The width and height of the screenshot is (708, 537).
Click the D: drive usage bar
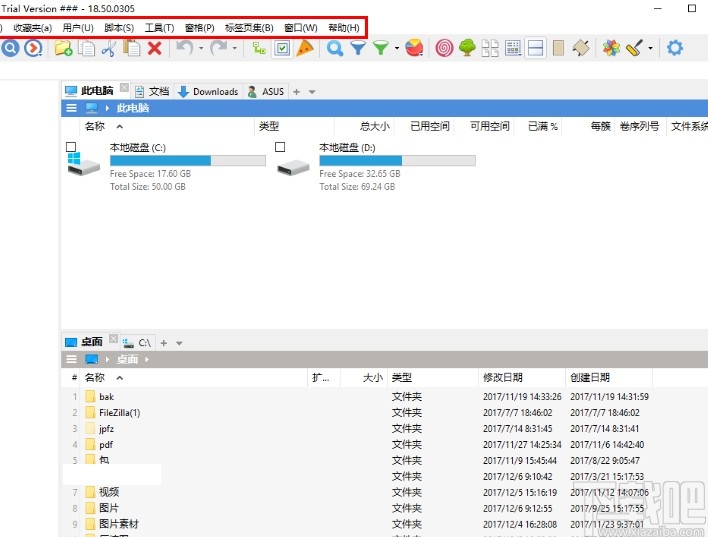click(x=397, y=160)
